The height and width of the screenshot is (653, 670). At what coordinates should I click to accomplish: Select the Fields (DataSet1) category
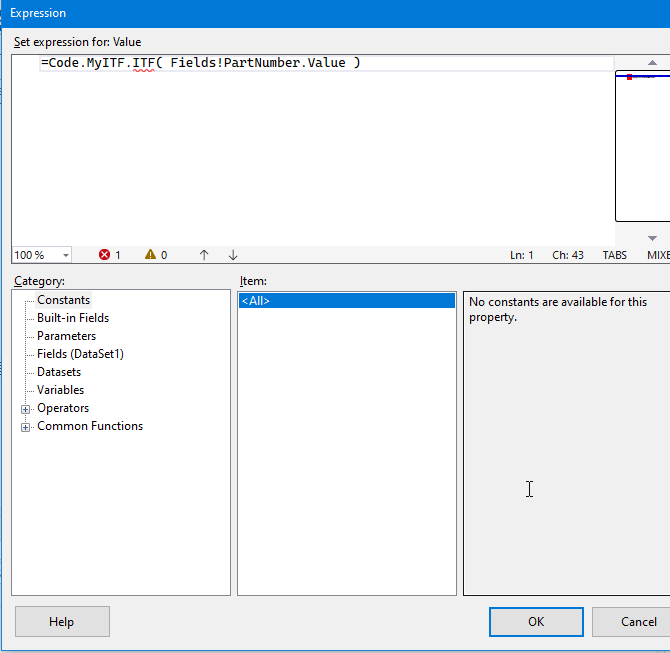click(x=80, y=354)
